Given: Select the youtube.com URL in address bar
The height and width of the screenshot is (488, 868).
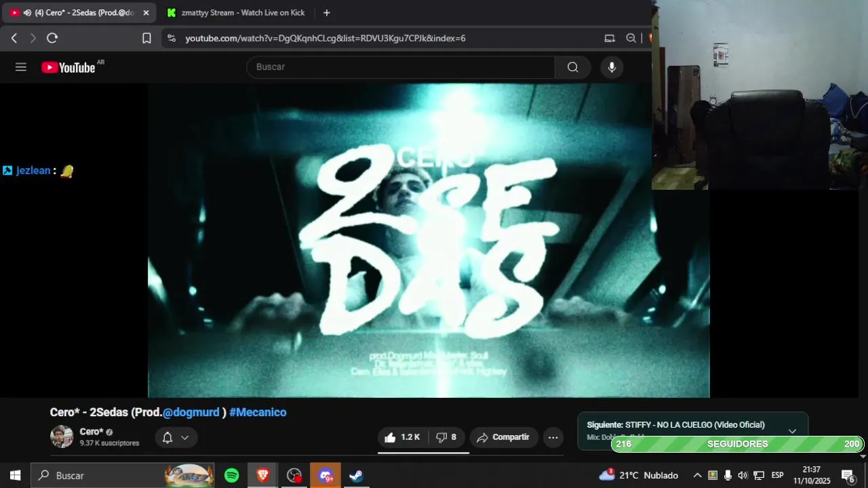Looking at the screenshot, I should [325, 38].
